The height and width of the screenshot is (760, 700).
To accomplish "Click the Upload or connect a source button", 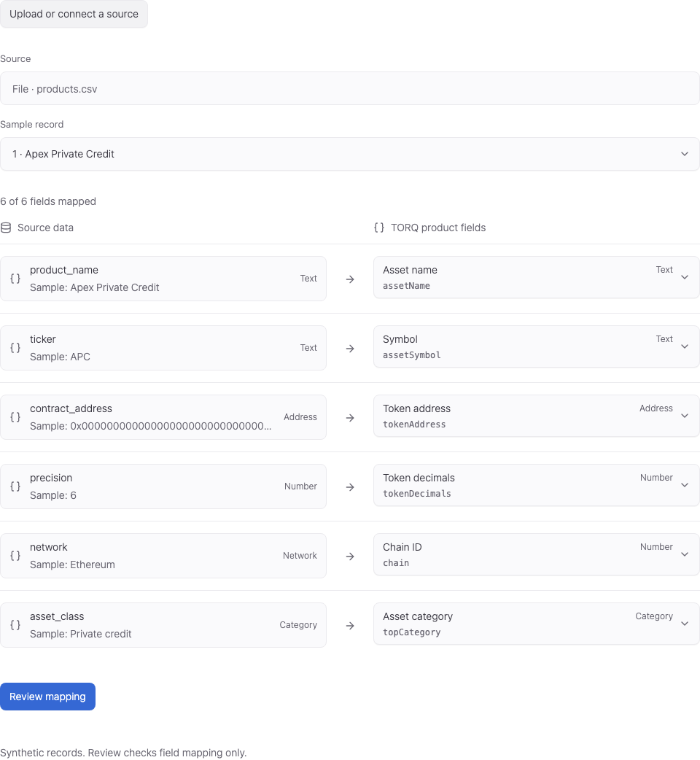I will pos(74,14).
